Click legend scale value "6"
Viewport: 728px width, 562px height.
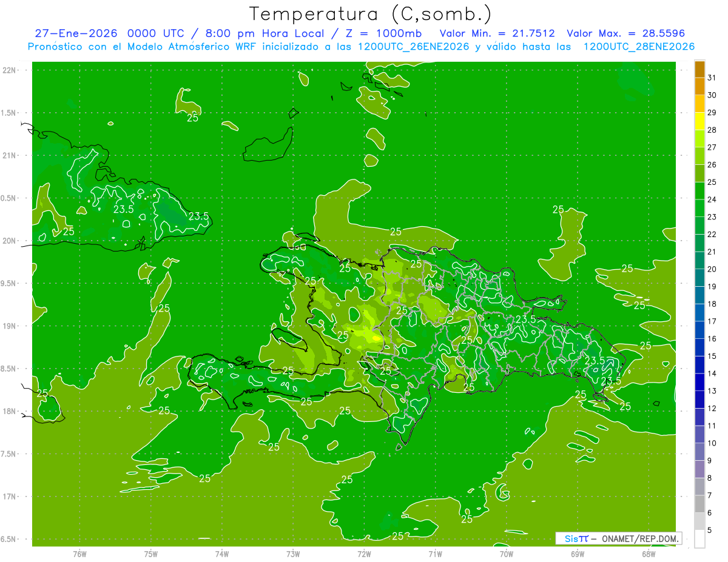[x=710, y=513]
